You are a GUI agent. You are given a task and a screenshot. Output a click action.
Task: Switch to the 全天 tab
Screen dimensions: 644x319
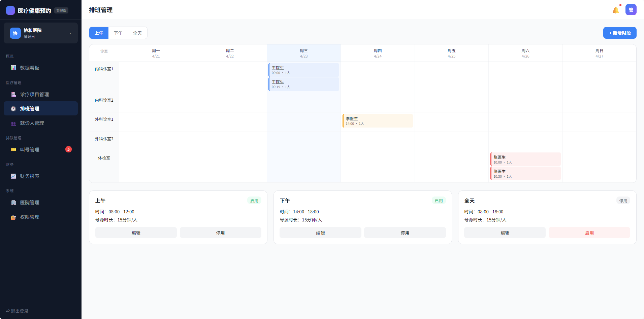[x=137, y=33]
